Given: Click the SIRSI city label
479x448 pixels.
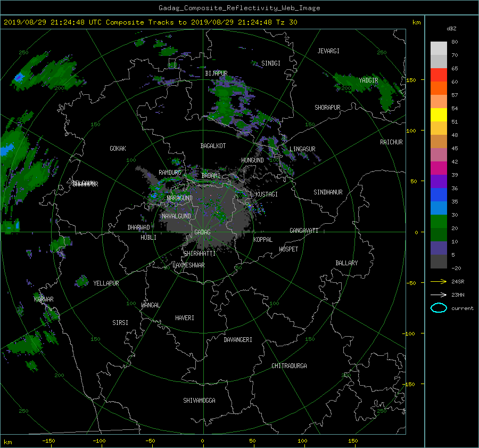Looking at the screenshot, I should click(120, 323).
